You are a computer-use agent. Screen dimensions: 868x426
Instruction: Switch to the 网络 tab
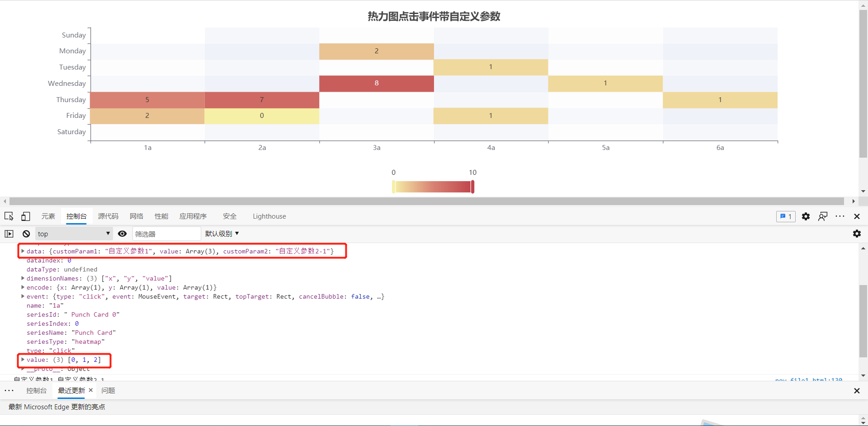click(136, 216)
